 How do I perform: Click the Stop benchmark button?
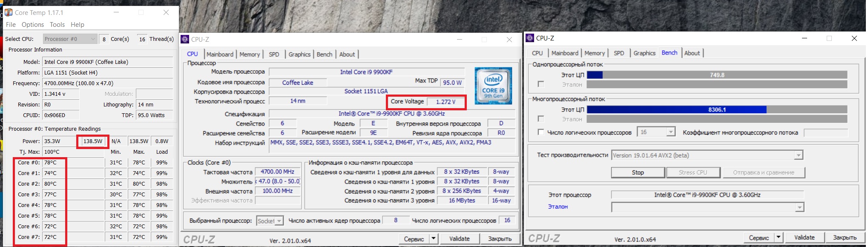tap(638, 172)
